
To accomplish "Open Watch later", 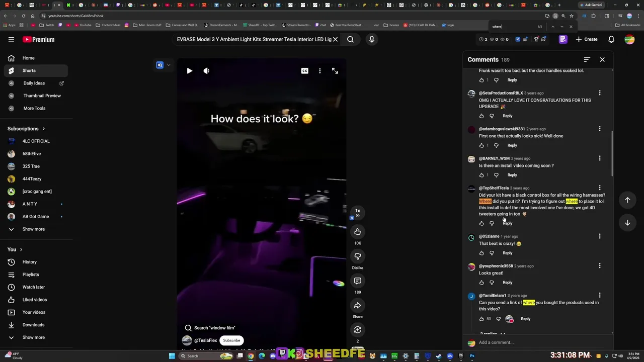I will 36,287.
